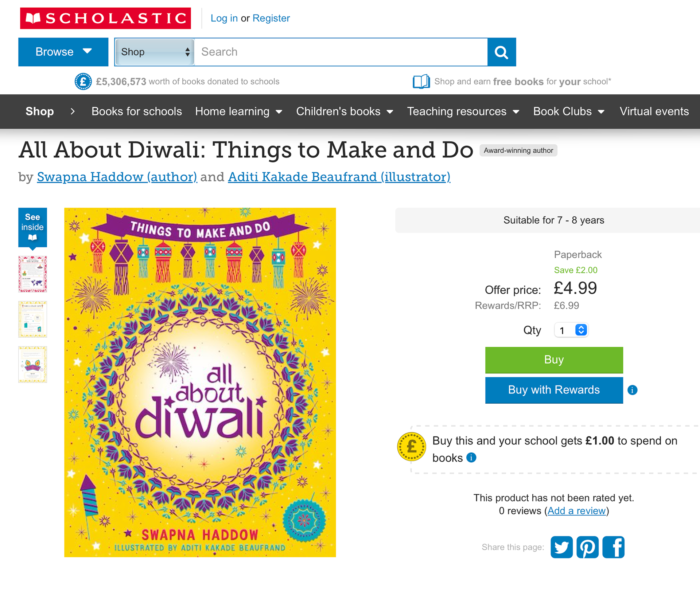Share this page on Twitter
Screen dimensions: 700x592
pos(561,547)
